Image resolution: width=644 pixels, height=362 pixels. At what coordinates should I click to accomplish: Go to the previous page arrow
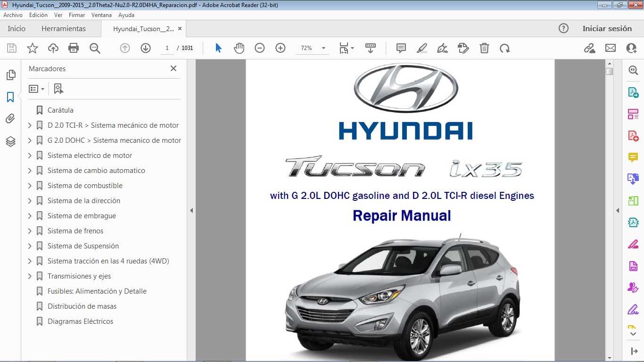click(125, 48)
